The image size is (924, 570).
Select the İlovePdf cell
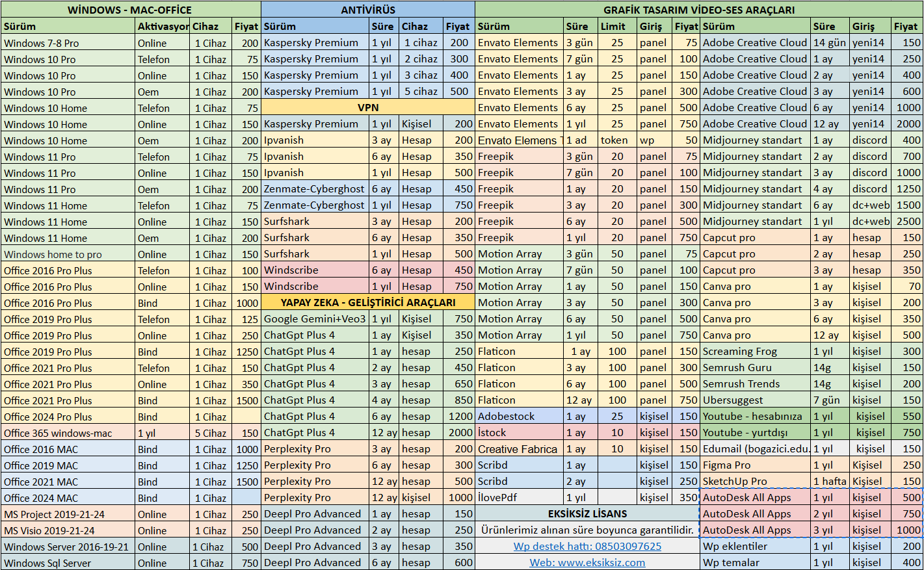coord(520,497)
